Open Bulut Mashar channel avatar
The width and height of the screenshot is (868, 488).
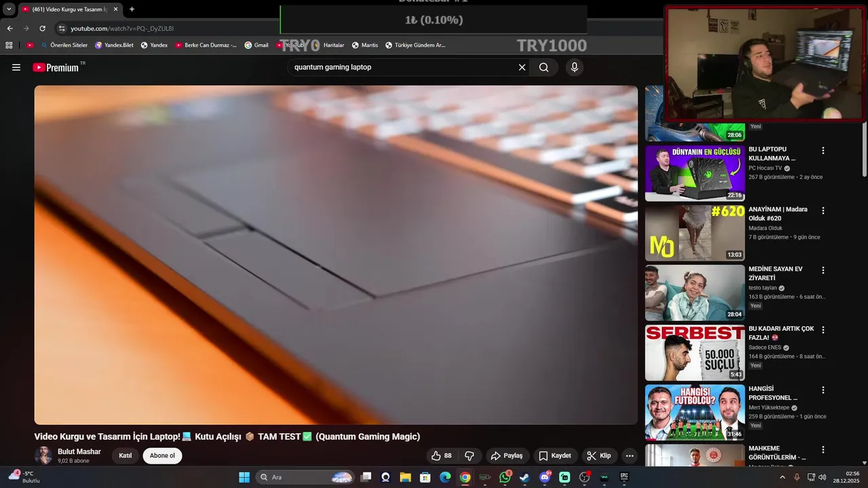[44, 455]
